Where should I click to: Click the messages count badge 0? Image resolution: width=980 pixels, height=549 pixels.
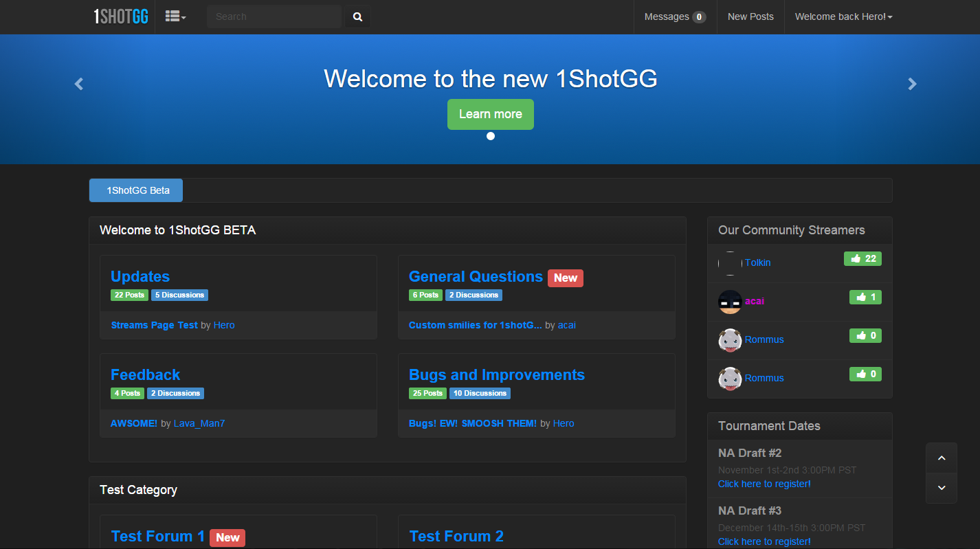(x=699, y=17)
